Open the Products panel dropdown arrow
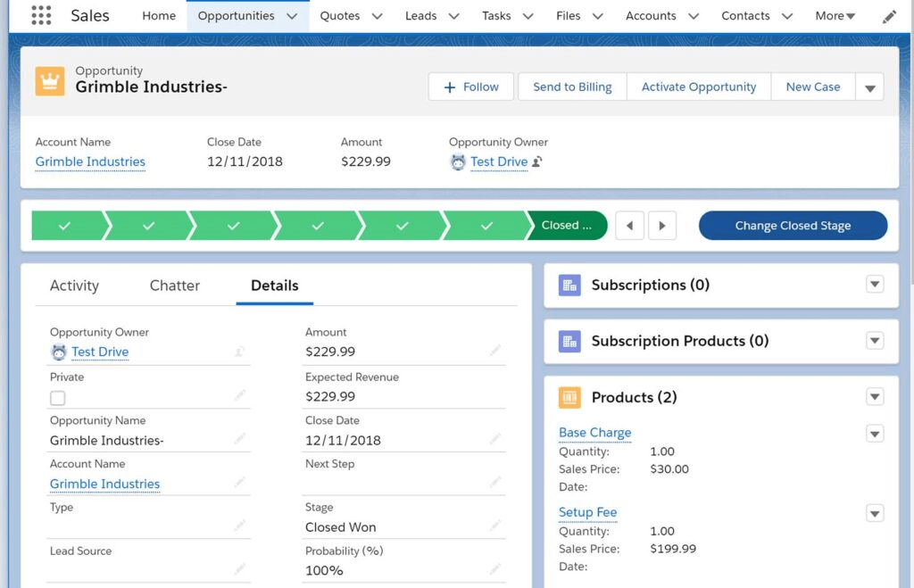 point(874,396)
